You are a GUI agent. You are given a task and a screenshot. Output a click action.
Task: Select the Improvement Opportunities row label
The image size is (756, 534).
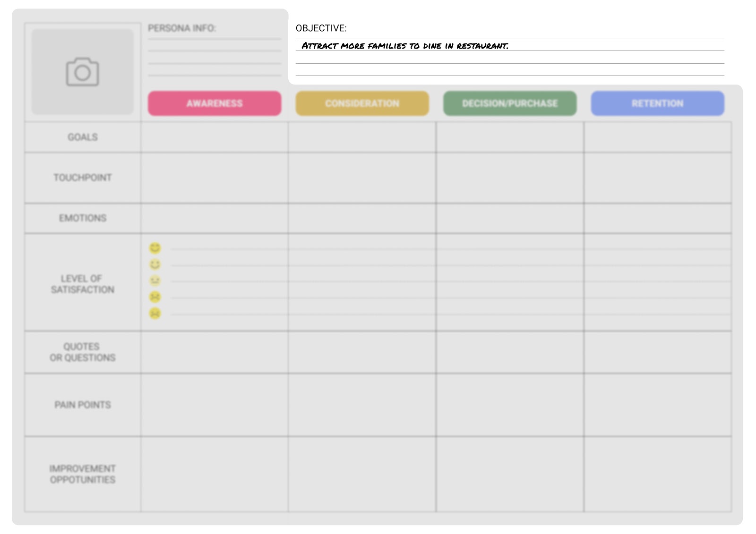(83, 474)
